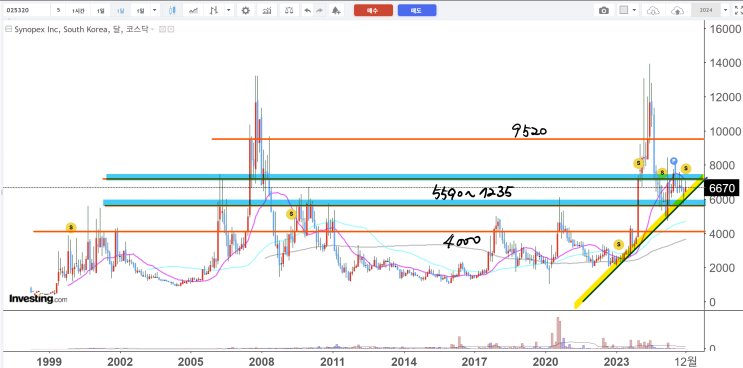Open chart style dropdown arrow
743x368 pixels.
click(229, 10)
